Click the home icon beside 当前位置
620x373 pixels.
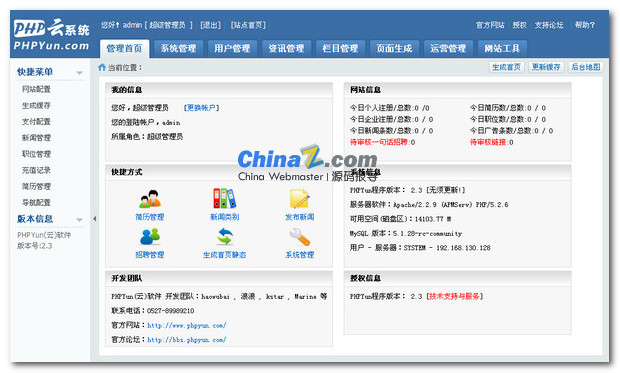[102, 67]
